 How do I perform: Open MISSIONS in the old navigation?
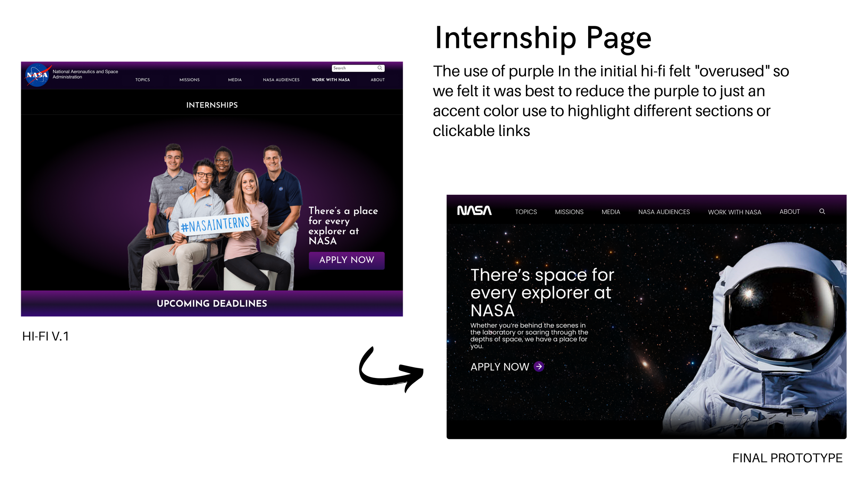[x=190, y=80]
